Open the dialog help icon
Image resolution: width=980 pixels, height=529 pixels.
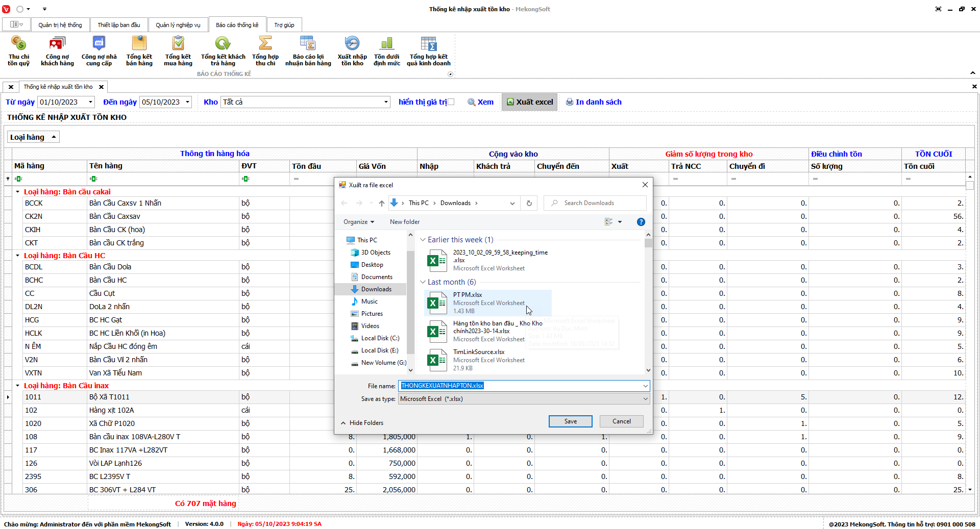tap(641, 222)
